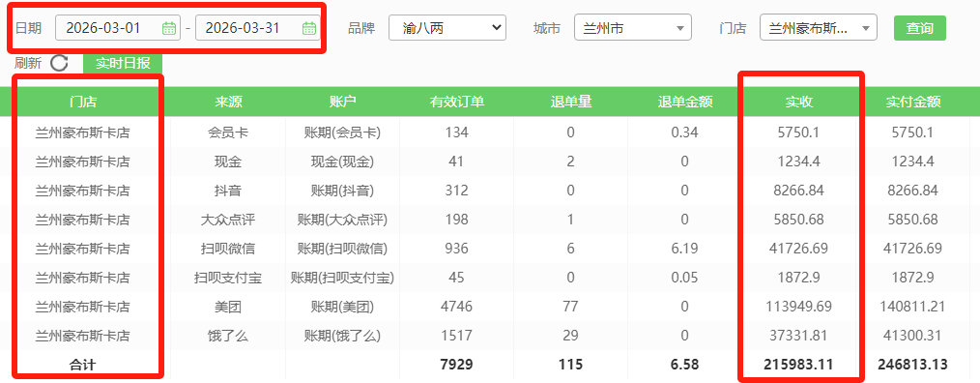Click refund count value 77
Viewport: 980px width, 383px height.
coord(570,307)
